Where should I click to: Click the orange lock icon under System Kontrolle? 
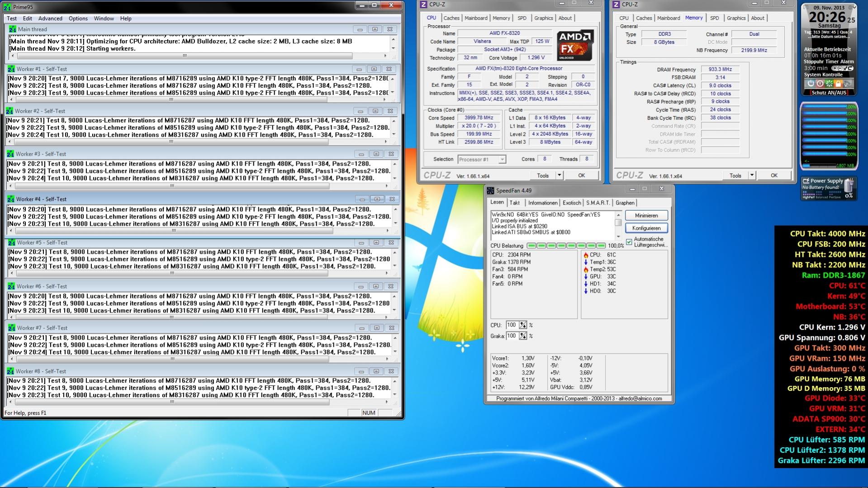click(838, 84)
